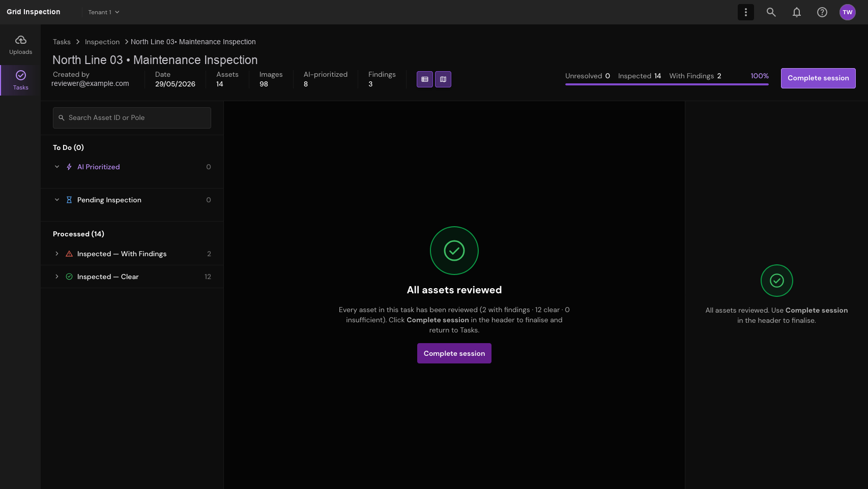Expand Inspected — With Findings chevron

(57, 254)
